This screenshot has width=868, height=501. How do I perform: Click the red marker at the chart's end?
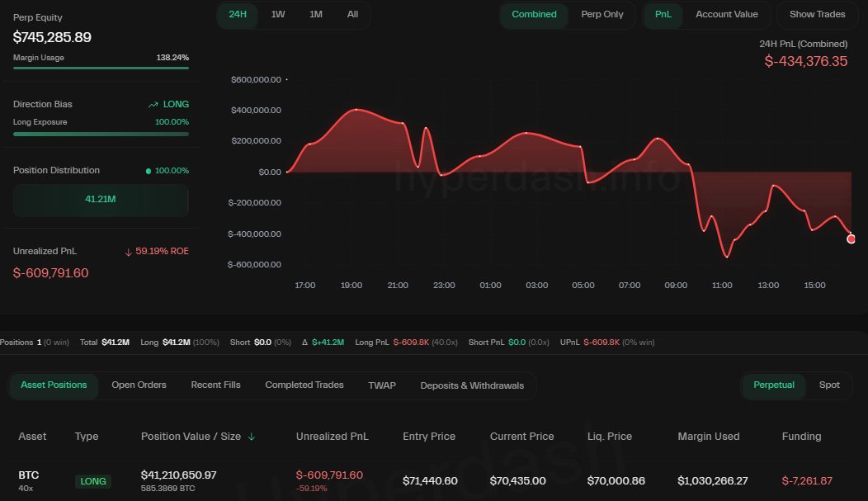tap(851, 239)
